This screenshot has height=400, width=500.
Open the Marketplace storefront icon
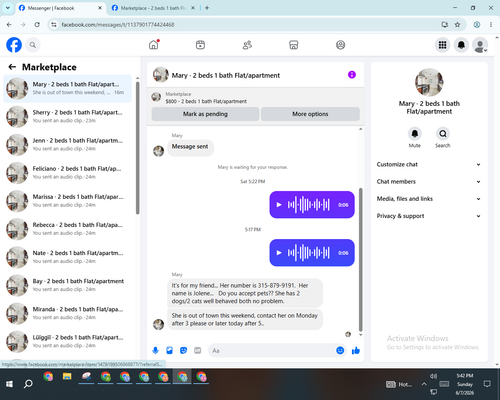click(x=294, y=45)
